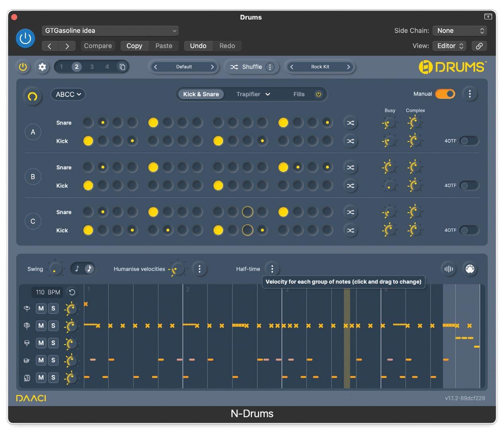
Task: Solo the crash cymbal lane
Action: click(53, 308)
